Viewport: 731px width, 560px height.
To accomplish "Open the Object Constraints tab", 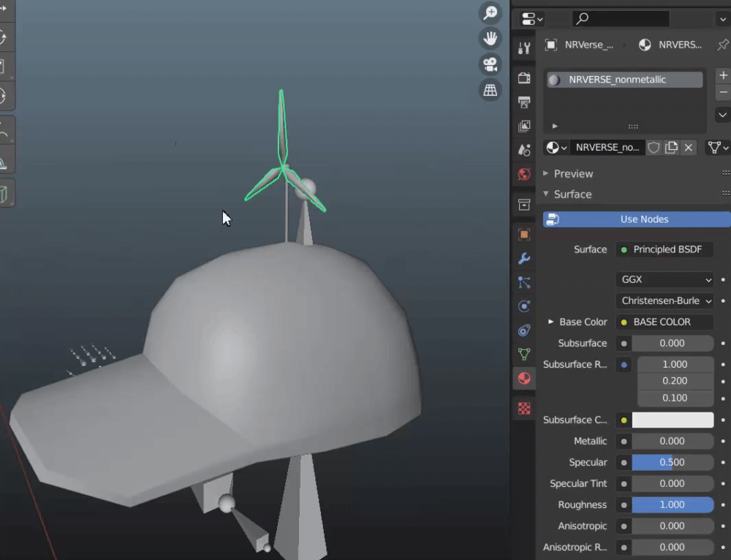I will coord(524,330).
